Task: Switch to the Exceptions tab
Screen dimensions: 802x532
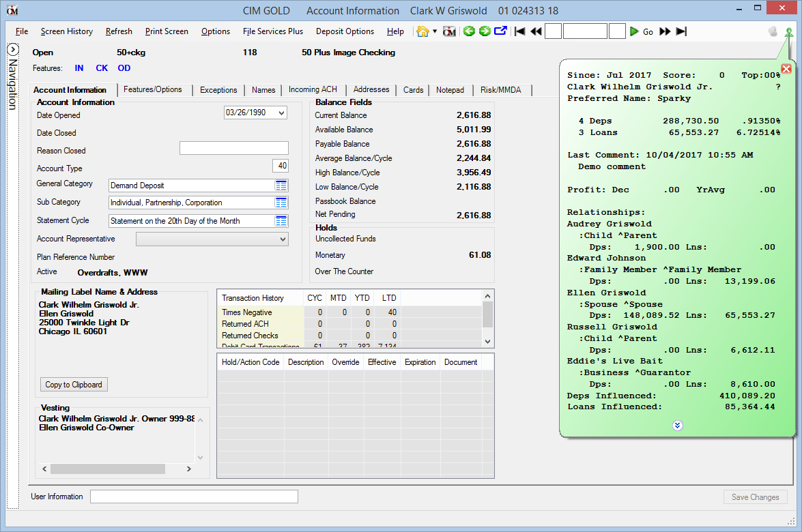Action: (219, 90)
